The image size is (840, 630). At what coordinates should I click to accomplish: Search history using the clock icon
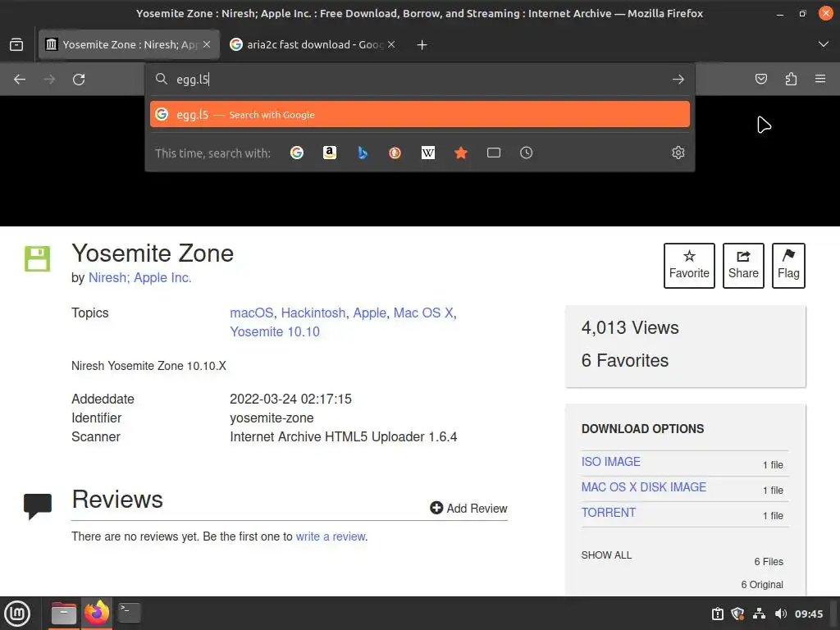tap(526, 153)
